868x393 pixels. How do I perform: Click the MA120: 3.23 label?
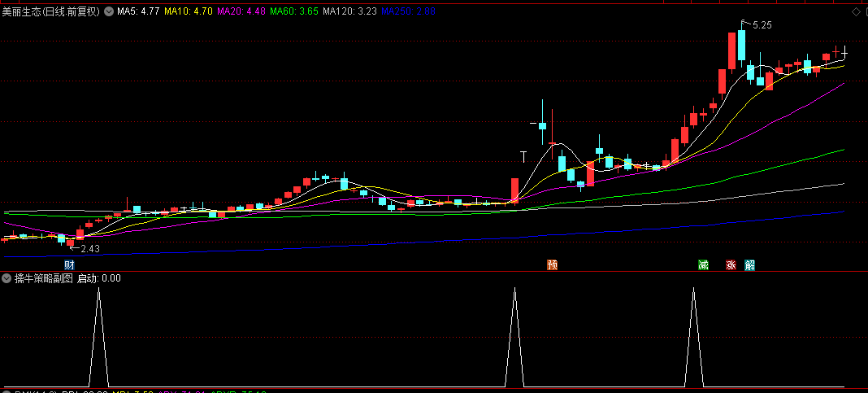coord(350,11)
